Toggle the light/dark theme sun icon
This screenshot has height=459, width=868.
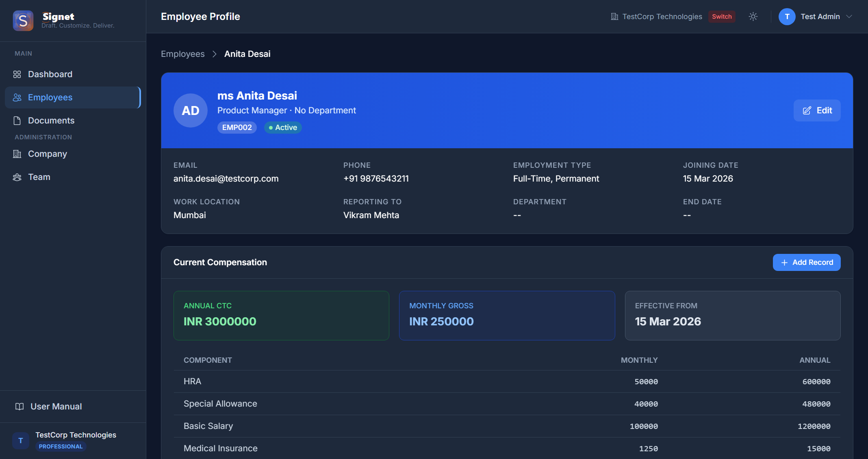(753, 17)
